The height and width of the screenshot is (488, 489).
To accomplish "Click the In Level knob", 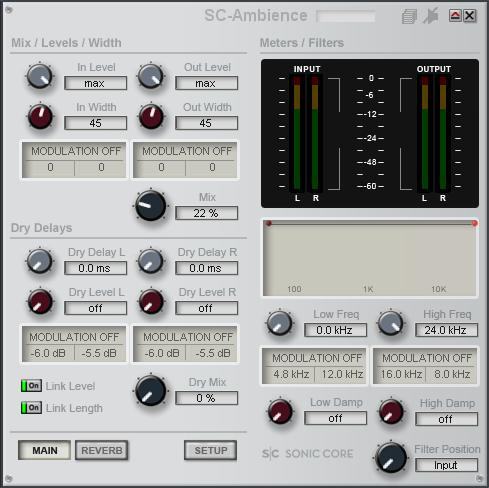I will click(40, 76).
